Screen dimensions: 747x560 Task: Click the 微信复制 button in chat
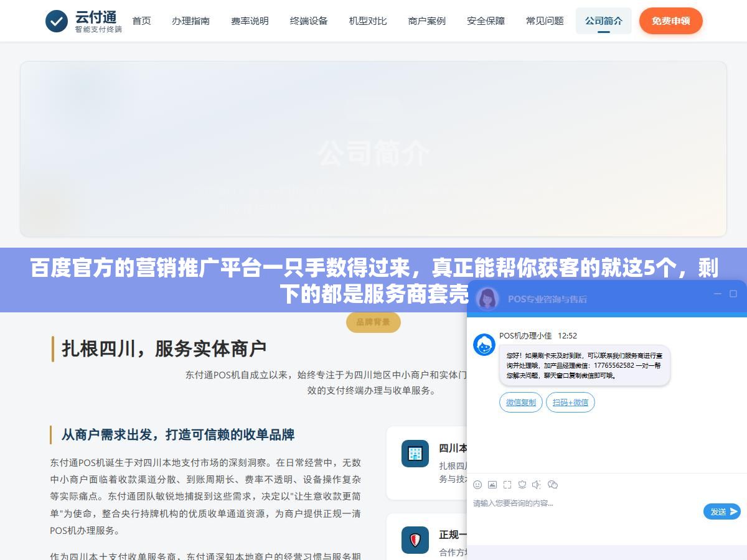(521, 403)
